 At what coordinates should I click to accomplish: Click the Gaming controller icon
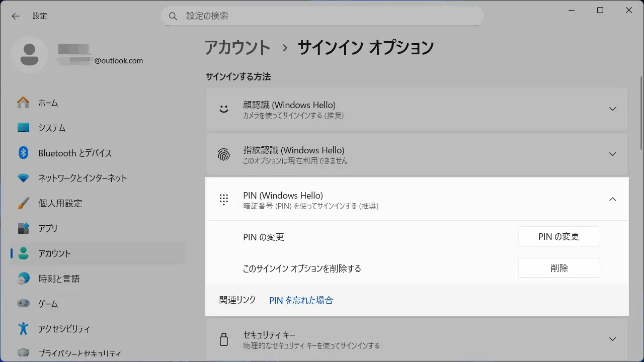coord(23,304)
